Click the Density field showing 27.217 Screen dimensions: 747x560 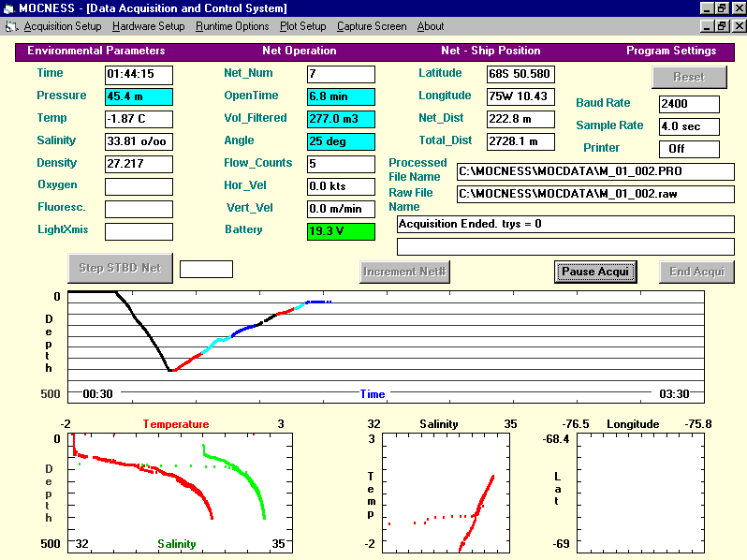(x=139, y=164)
